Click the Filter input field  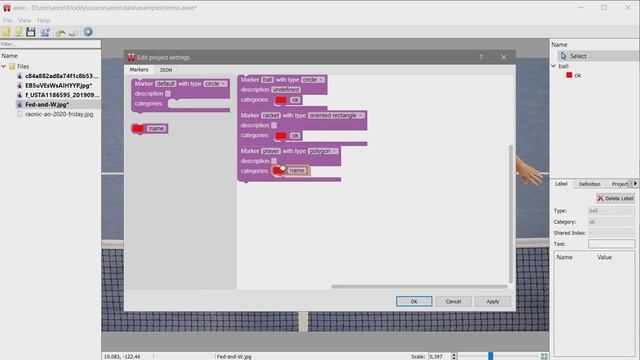(50, 44)
